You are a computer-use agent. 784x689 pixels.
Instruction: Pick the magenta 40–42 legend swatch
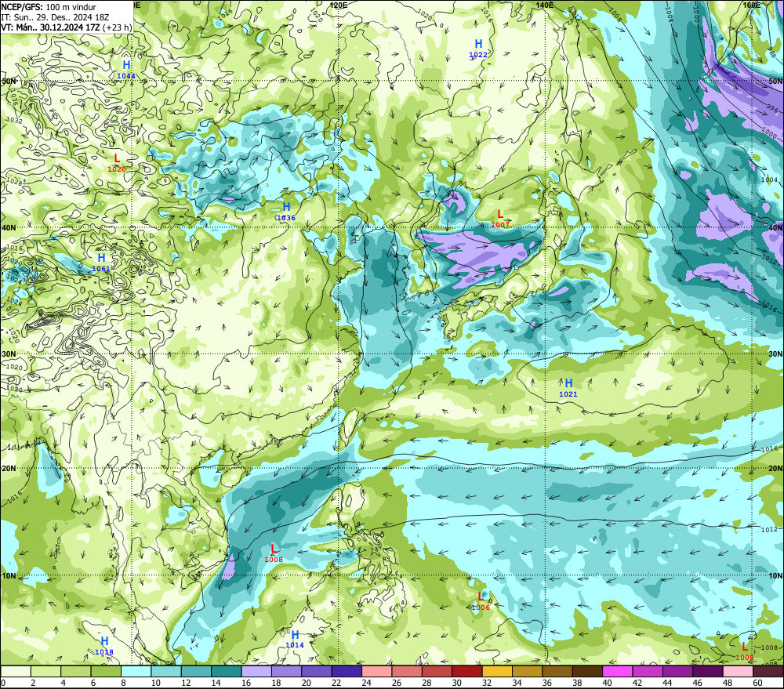pos(618,671)
